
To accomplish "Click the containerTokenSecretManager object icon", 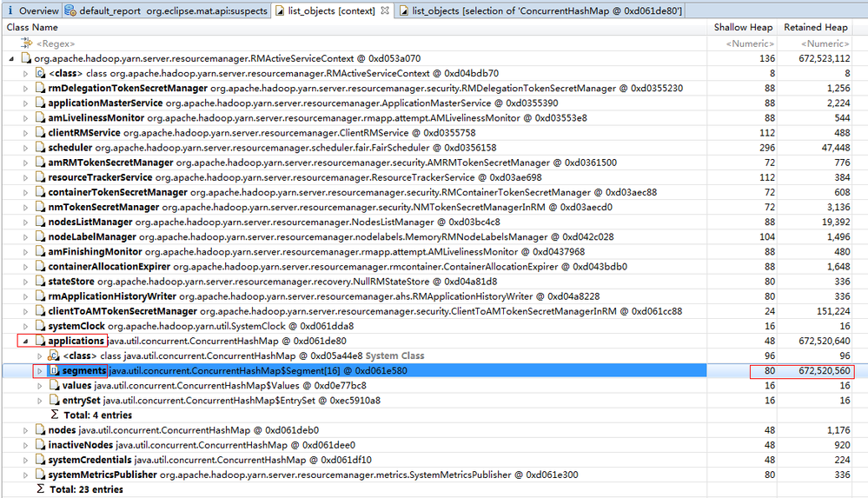I will (41, 192).
